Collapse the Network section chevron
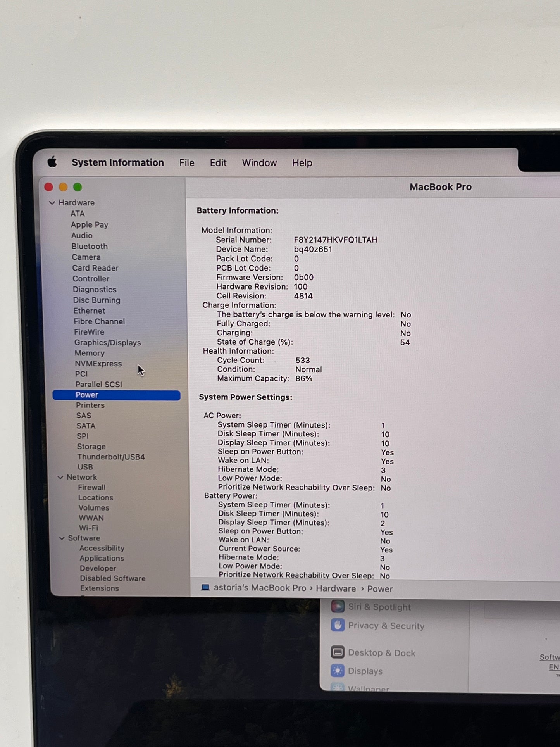560x747 pixels. coord(60,477)
